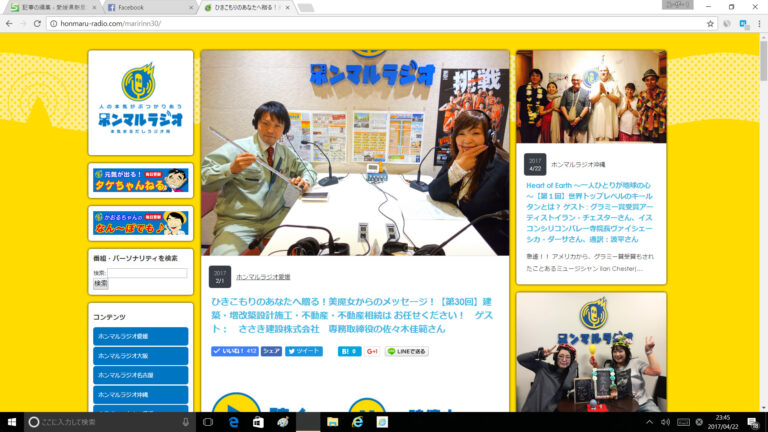Click the Cortana microphone icon
Screen dimensions: 768x432
pos(186,422)
